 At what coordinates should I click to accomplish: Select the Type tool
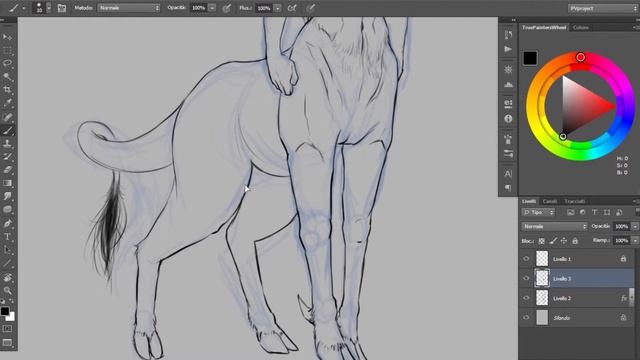[x=7, y=237]
